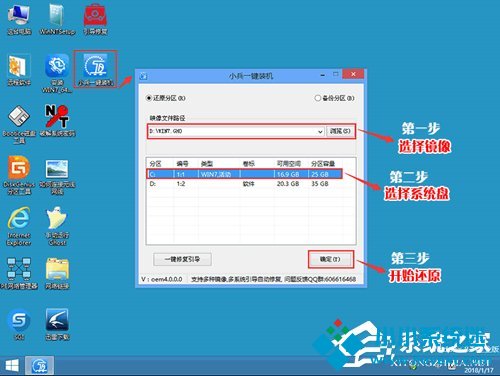
Task: Click the 分区容量 column header
Action: click(323, 164)
